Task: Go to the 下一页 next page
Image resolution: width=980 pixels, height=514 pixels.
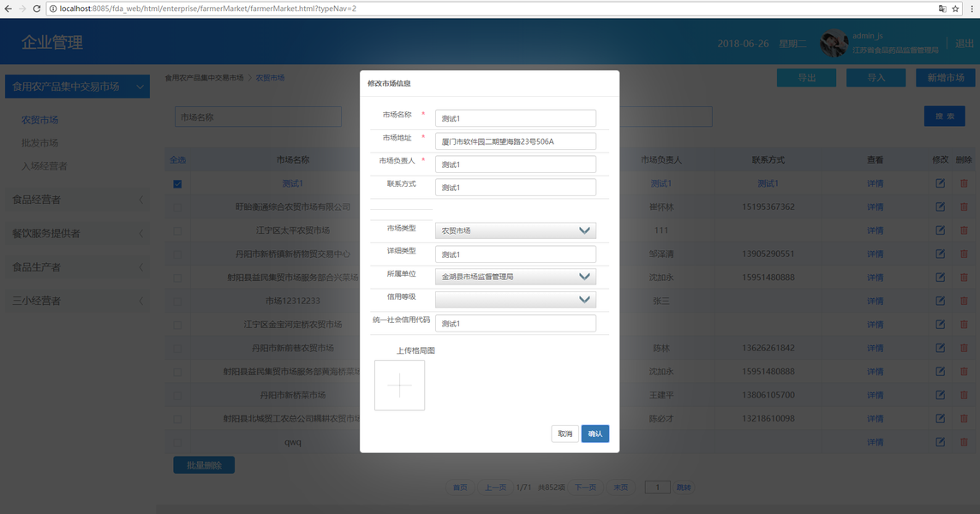Action: pyautogui.click(x=585, y=487)
